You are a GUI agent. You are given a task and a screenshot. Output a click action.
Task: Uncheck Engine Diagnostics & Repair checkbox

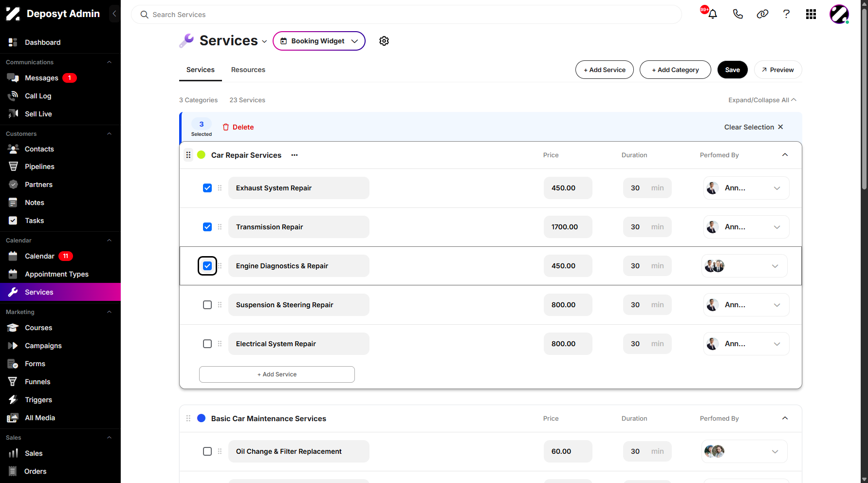(x=207, y=266)
